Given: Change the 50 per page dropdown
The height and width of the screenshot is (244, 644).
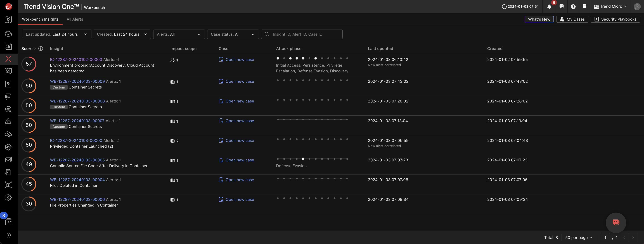Looking at the screenshot, I should coord(579,238).
